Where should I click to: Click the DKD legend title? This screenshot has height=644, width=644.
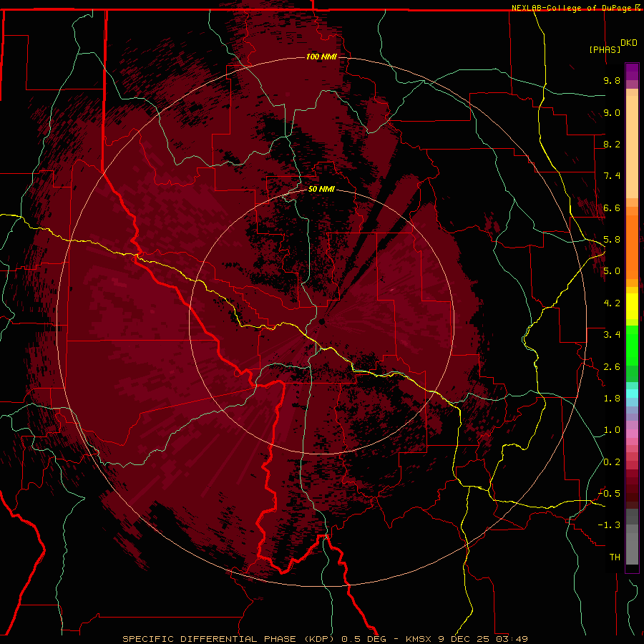pyautogui.click(x=628, y=43)
